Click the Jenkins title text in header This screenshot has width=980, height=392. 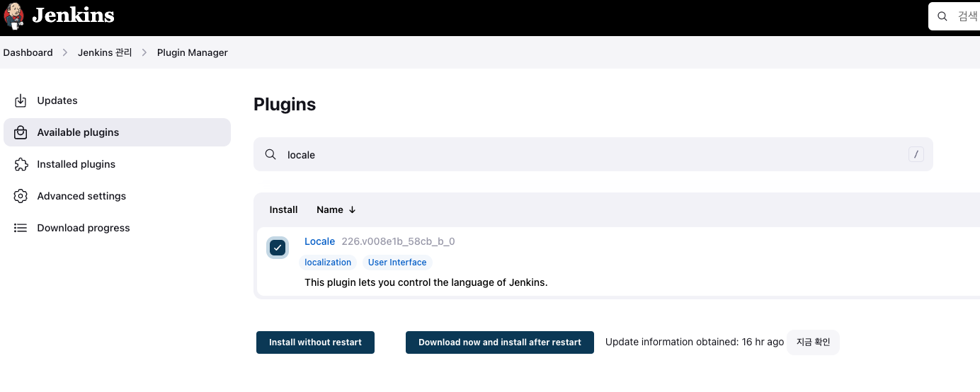point(73,16)
